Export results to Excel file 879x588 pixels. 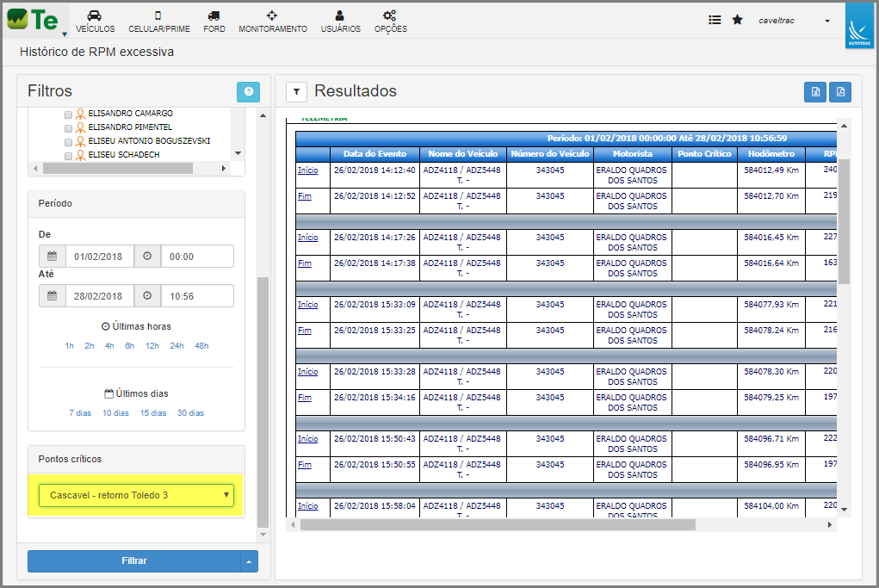pyautogui.click(x=815, y=92)
